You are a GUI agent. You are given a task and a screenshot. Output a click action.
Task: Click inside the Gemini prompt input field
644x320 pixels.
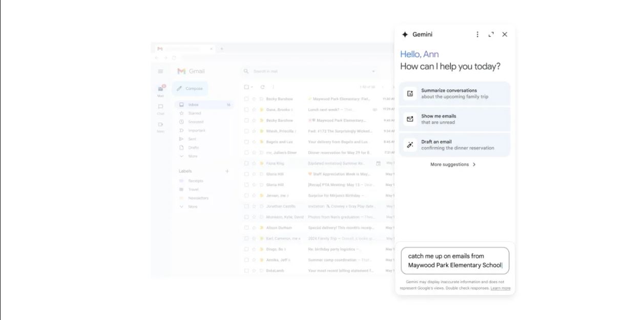(x=454, y=261)
